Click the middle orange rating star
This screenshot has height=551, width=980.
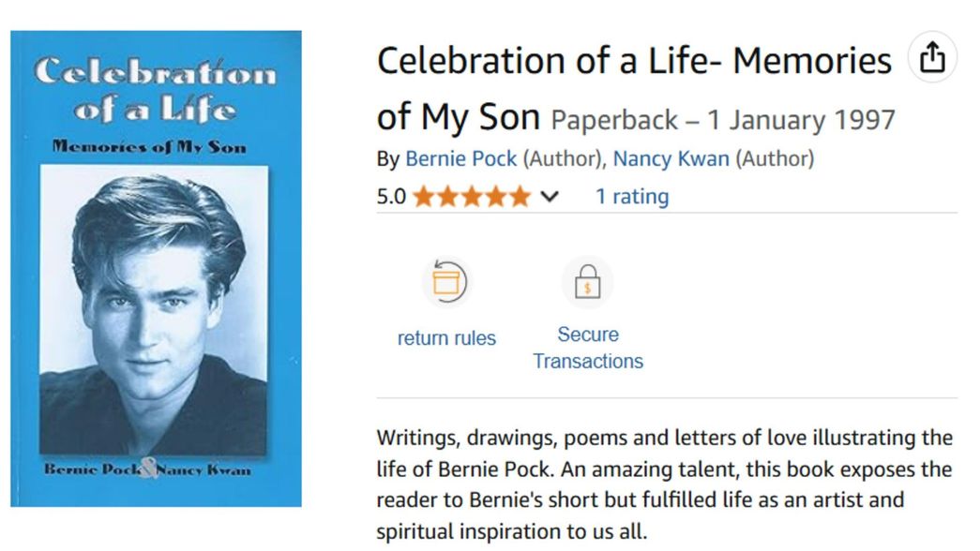(x=471, y=197)
